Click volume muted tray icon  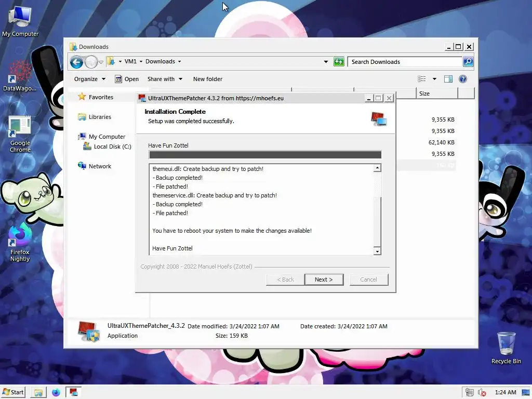tap(482, 392)
